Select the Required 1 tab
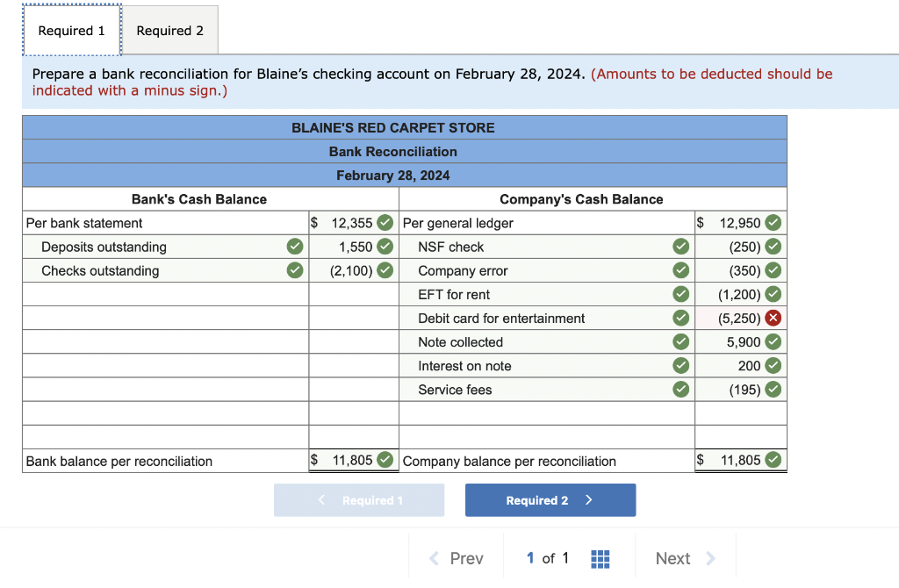 72,31
